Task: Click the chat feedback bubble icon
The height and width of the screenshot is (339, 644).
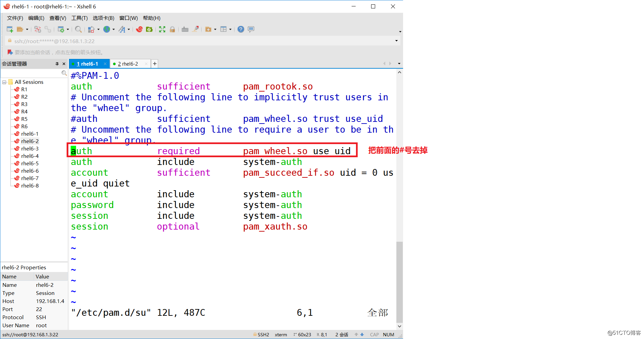Action: [251, 29]
